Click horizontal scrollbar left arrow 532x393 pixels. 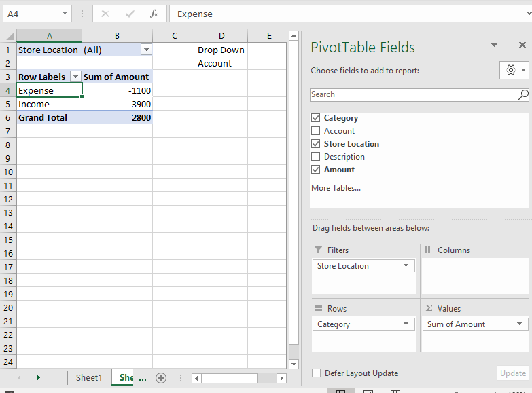(x=196, y=378)
